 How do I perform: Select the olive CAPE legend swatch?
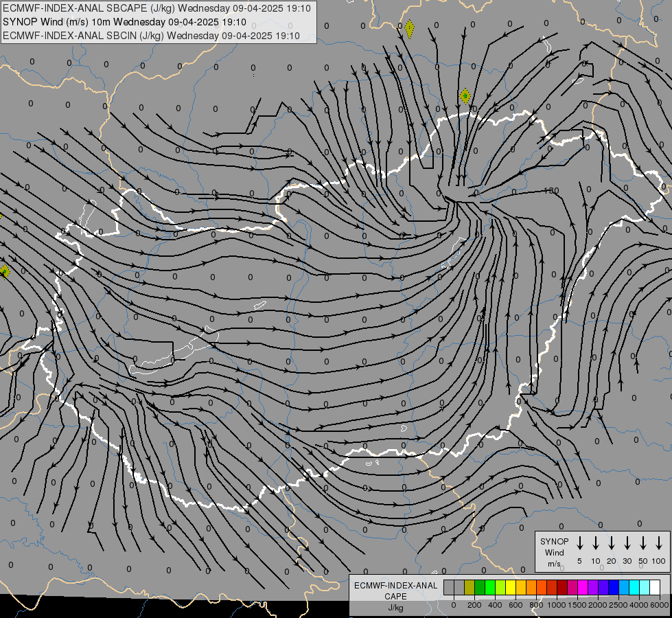pos(470,588)
